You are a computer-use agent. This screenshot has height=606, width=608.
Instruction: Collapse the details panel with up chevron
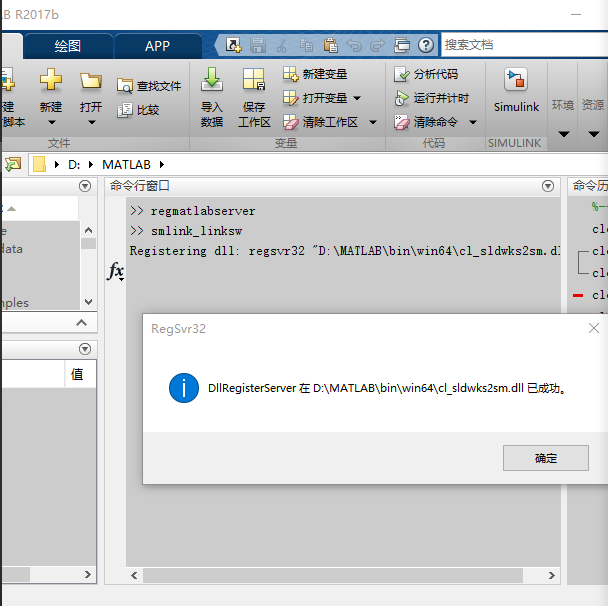[x=81, y=323]
